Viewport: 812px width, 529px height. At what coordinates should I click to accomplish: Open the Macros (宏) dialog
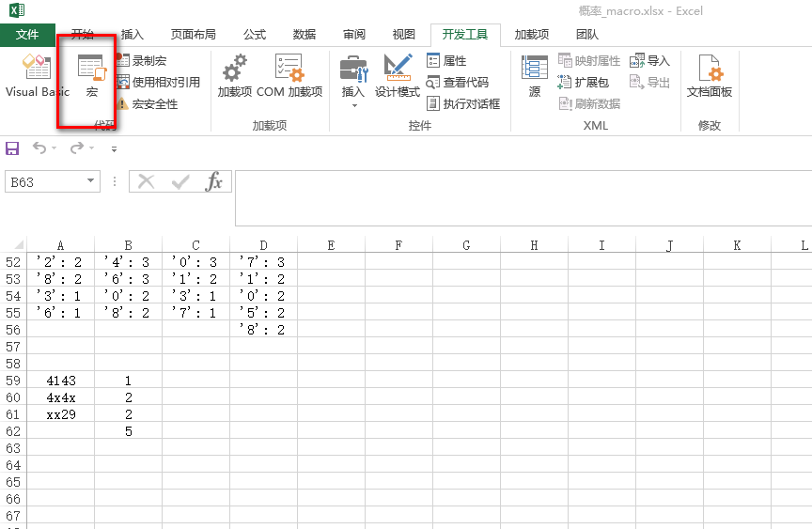click(x=92, y=75)
